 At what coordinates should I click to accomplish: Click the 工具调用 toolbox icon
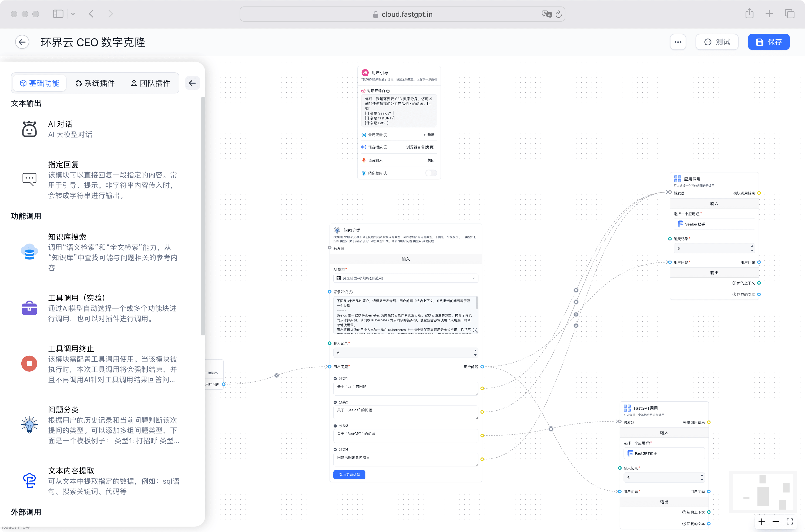pos(29,308)
